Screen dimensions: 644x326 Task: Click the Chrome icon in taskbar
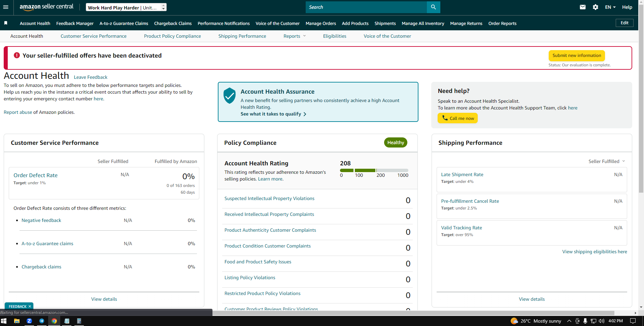[x=54, y=321]
